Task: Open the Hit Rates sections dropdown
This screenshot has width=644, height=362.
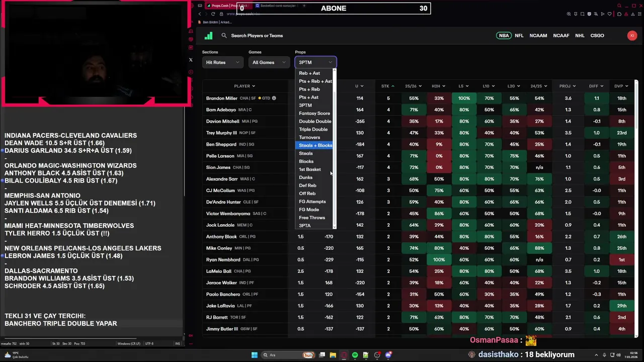Action: click(x=223, y=62)
